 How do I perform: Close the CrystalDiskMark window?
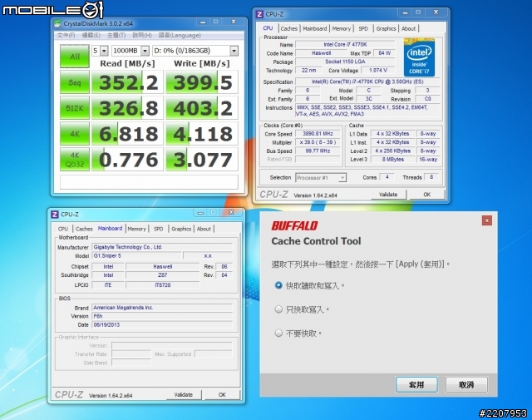click(234, 22)
